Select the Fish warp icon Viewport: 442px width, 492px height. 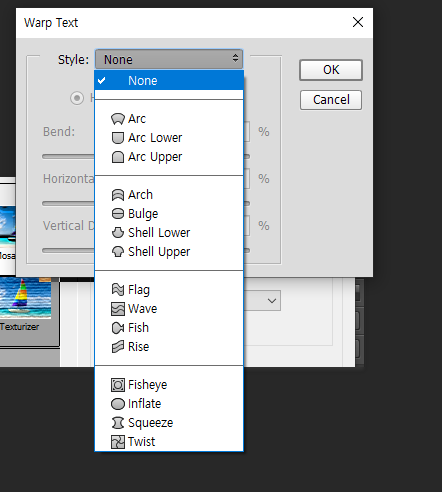[118, 328]
